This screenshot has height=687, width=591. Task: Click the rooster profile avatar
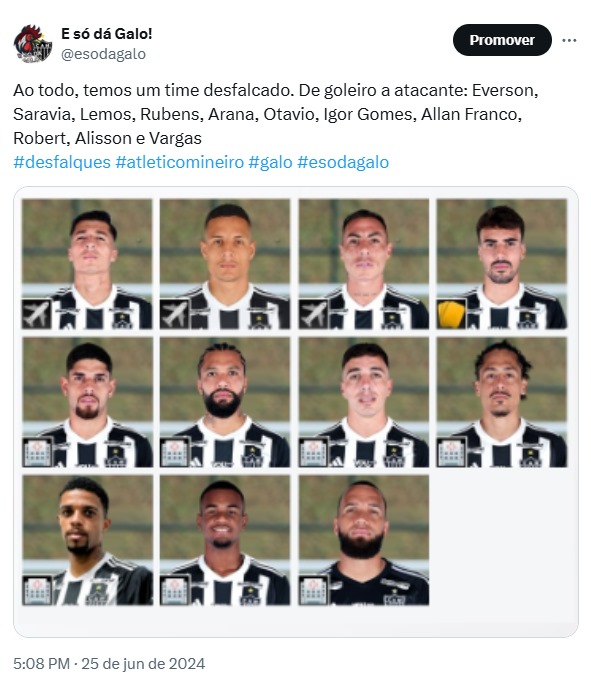[x=33, y=44]
